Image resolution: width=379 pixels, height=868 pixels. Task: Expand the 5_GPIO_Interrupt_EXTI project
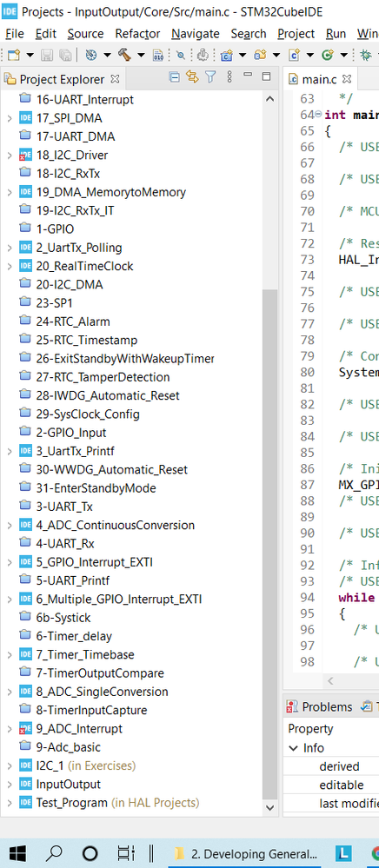(x=9, y=562)
